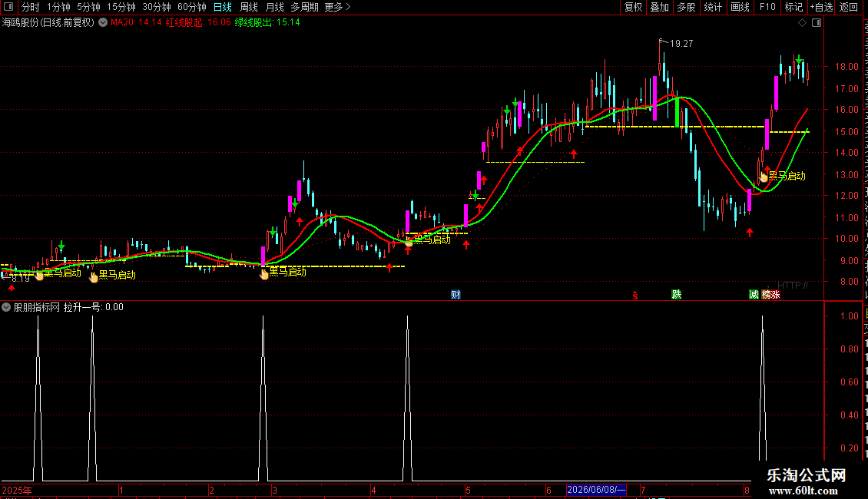Toggle the side panel icon in chart header
The width and height of the screenshot is (868, 499).
pos(817,23)
